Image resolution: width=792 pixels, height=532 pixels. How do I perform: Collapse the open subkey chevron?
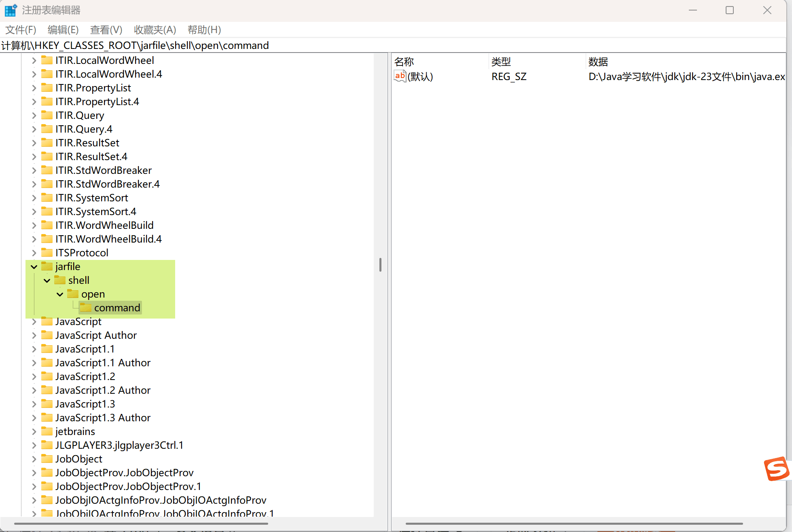pos(60,294)
